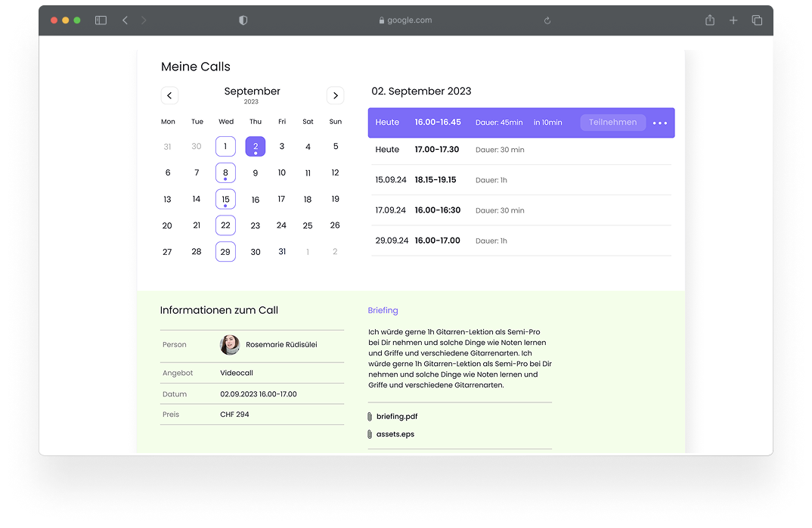Open a new tab with plus icon
The image size is (812, 528).
tap(733, 20)
